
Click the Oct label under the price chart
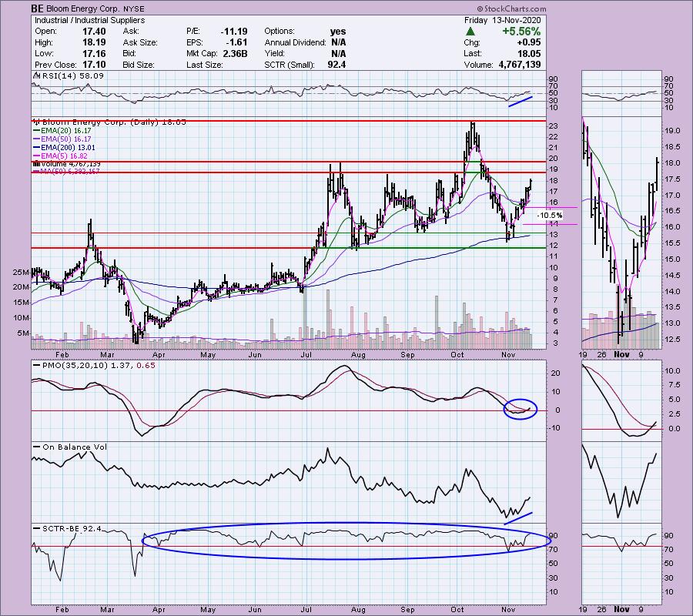(x=457, y=354)
